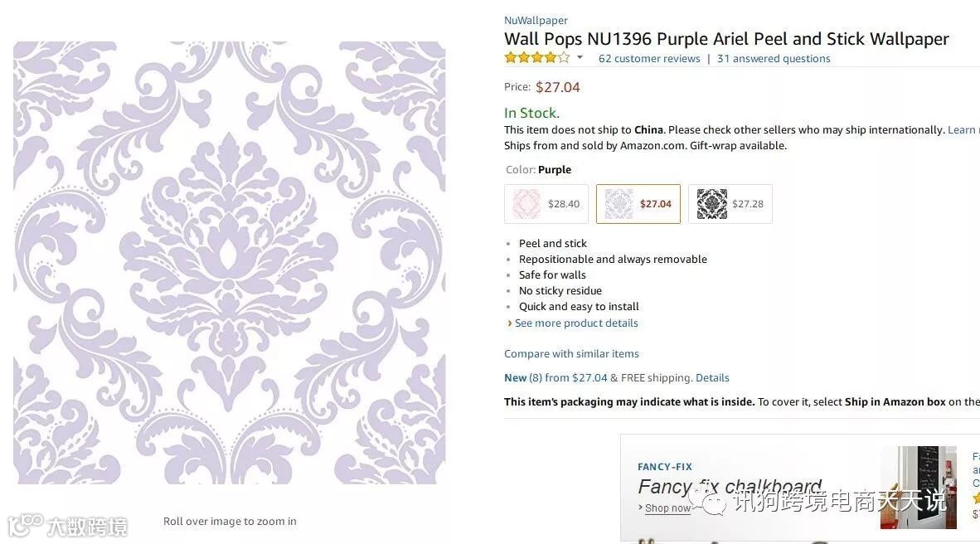Click the FREE shipping Details link
Screen dimensions: 980x544
(712, 378)
